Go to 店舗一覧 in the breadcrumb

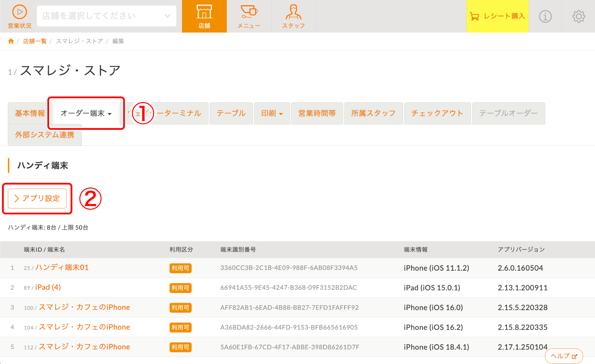point(35,41)
